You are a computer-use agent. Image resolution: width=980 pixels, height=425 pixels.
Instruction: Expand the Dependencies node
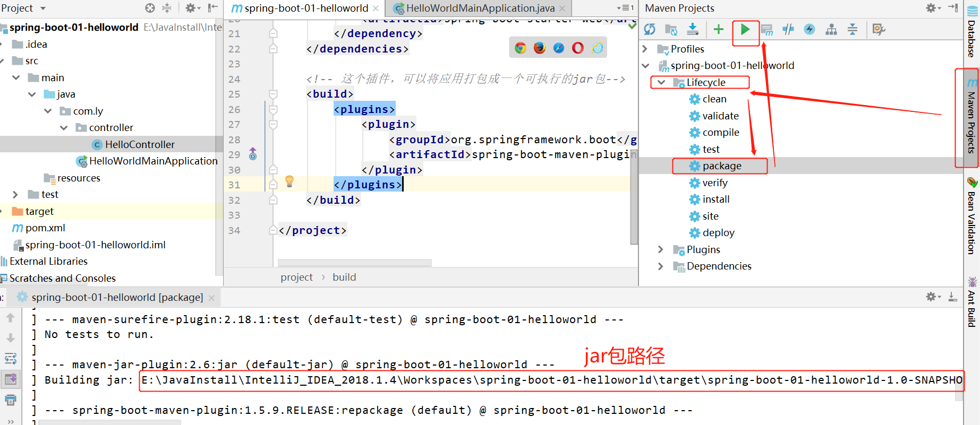(x=661, y=266)
